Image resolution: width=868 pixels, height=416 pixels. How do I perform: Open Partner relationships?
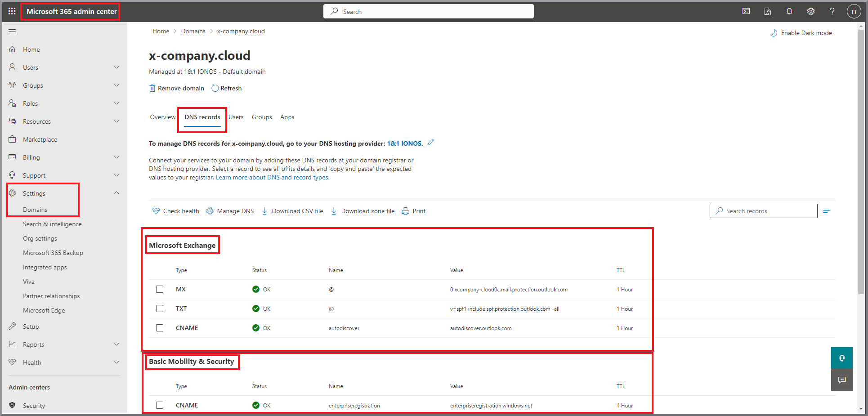click(51, 296)
